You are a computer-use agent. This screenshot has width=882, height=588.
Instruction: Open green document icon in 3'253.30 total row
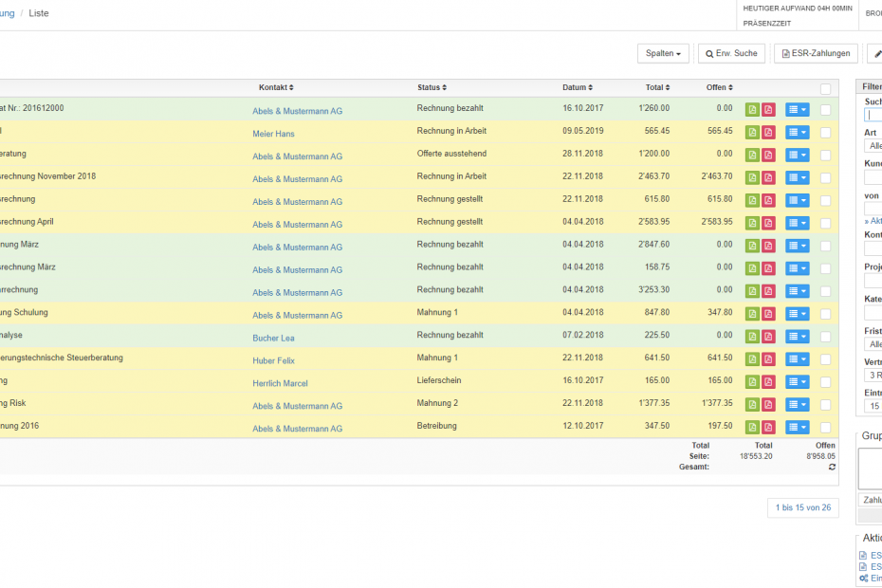pos(752,291)
